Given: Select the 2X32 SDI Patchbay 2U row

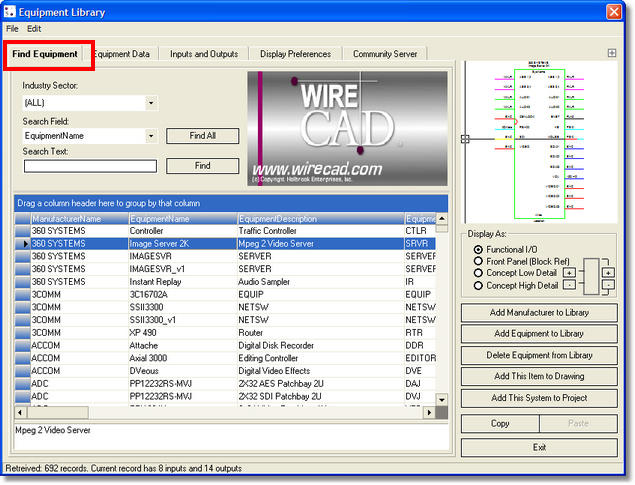Looking at the screenshot, I should click(x=225, y=396).
